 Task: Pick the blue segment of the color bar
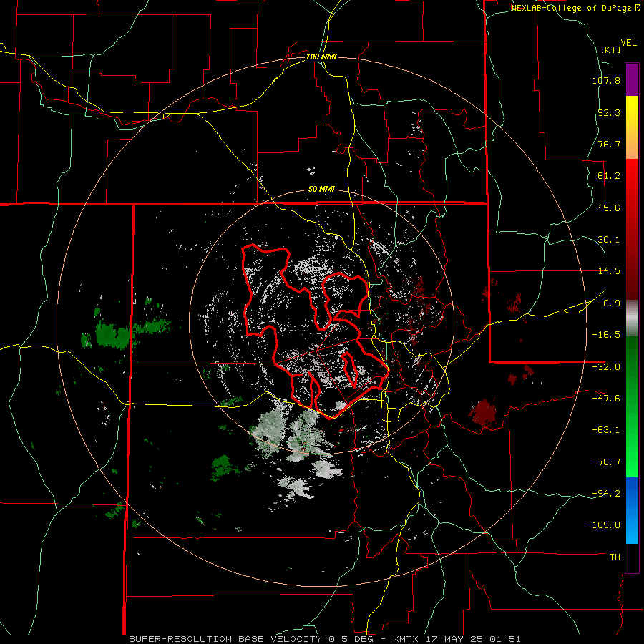pyautogui.click(x=632, y=510)
